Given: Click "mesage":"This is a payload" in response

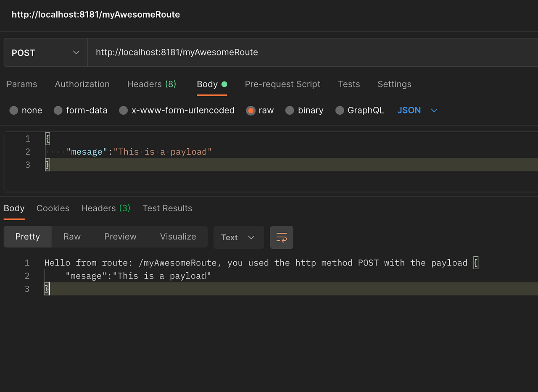Looking at the screenshot, I should (138, 276).
